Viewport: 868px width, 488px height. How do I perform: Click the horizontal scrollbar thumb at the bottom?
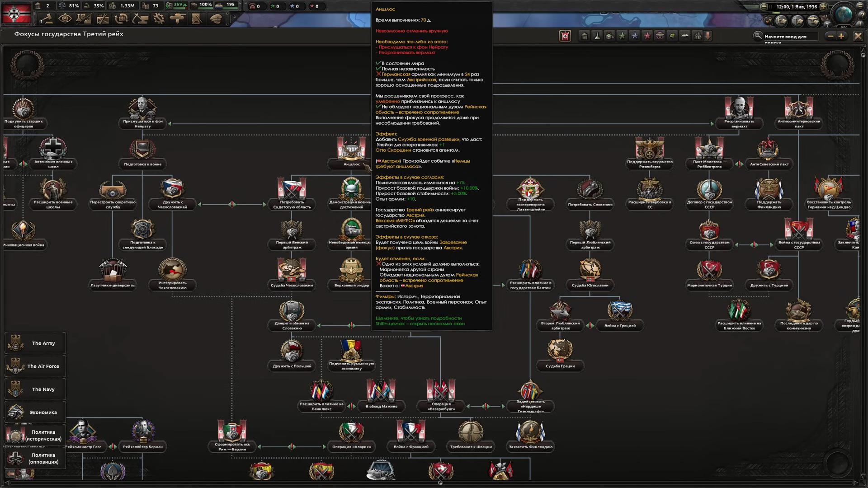pos(440,483)
